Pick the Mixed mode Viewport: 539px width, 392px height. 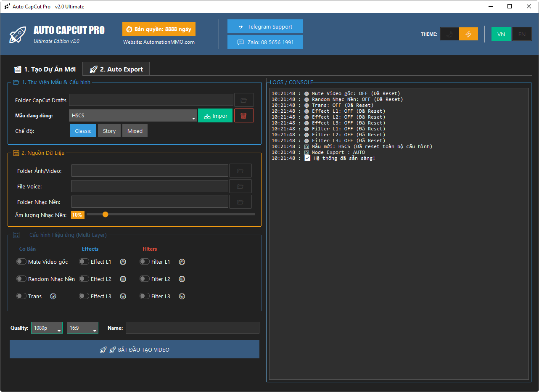135,131
